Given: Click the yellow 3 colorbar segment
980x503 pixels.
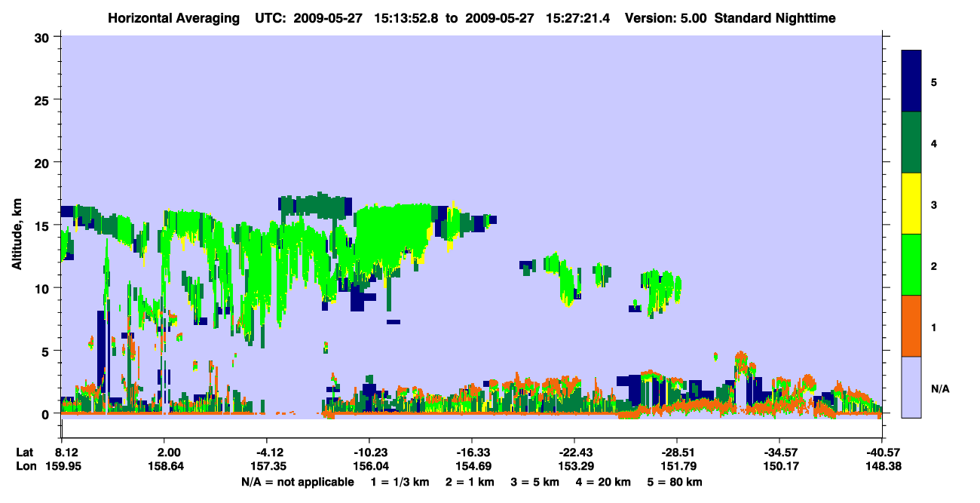Looking at the screenshot, I should [911, 204].
